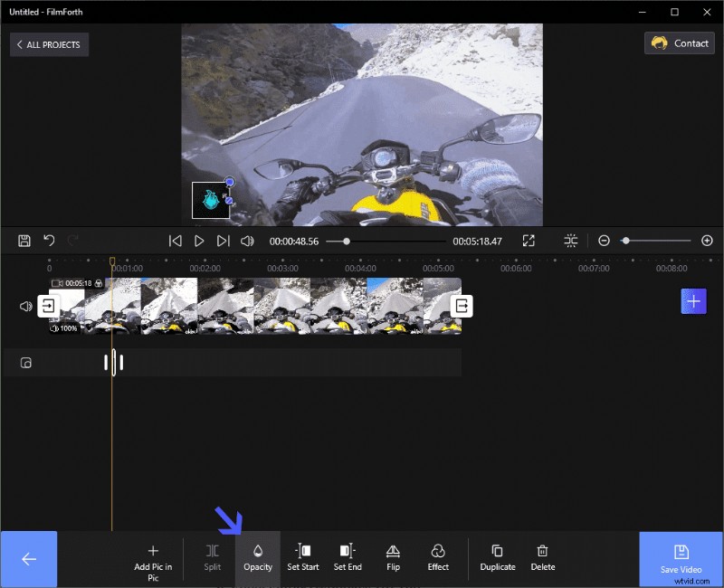The height and width of the screenshot is (588, 724).
Task: Click the skip-to-end playback control
Action: pyautogui.click(x=223, y=240)
